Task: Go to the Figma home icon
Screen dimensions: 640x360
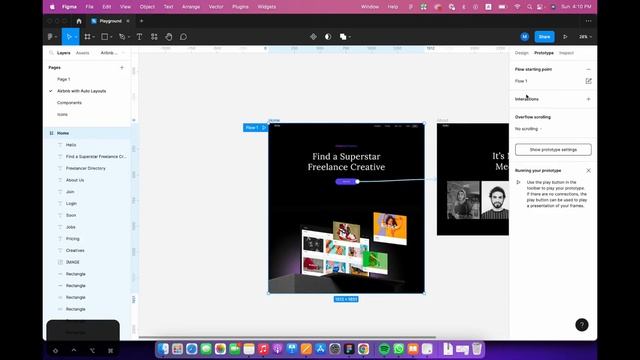Action: tap(79, 21)
